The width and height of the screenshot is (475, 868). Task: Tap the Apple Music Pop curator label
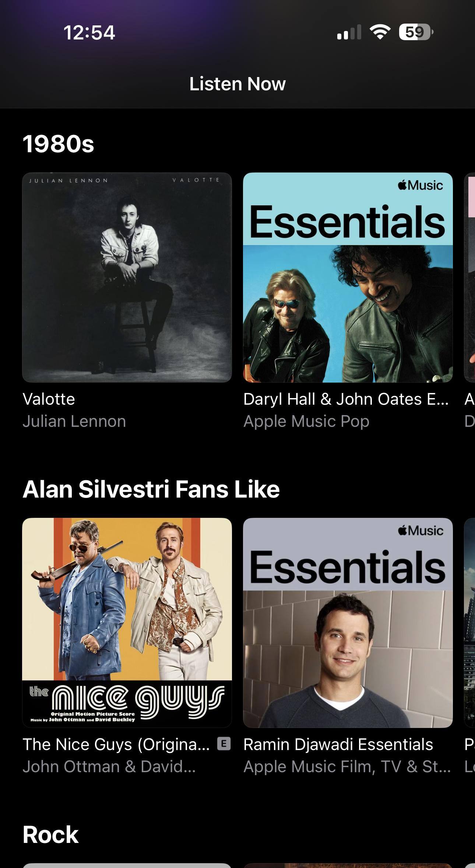tap(306, 421)
